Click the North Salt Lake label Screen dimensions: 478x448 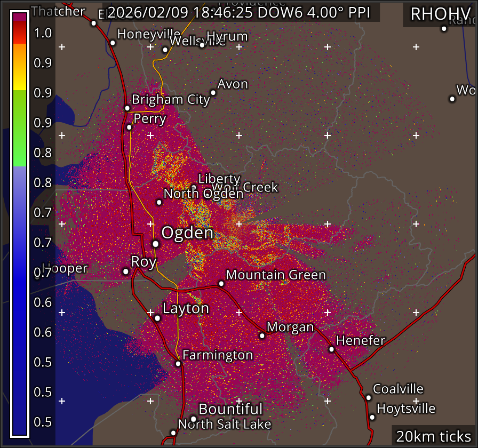(225, 425)
